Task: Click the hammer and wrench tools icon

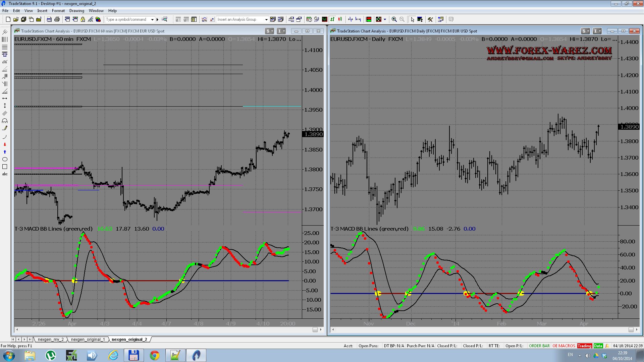Action: pos(430,19)
